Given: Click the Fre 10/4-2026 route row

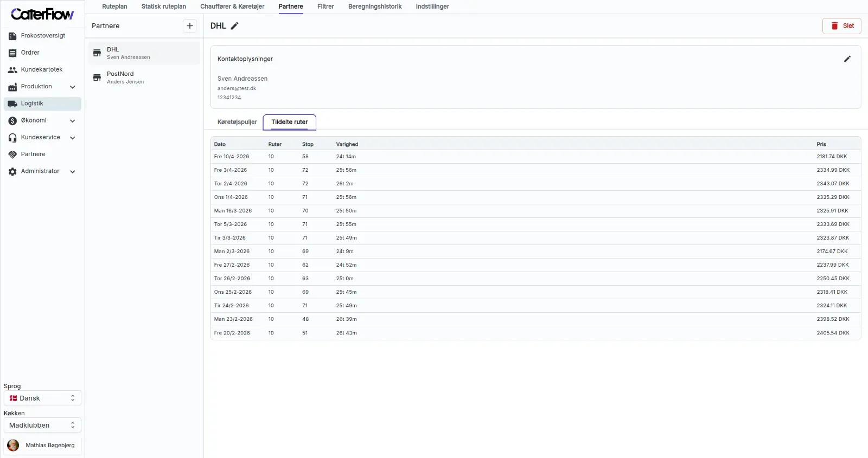Looking at the screenshot, I should click(535, 157).
